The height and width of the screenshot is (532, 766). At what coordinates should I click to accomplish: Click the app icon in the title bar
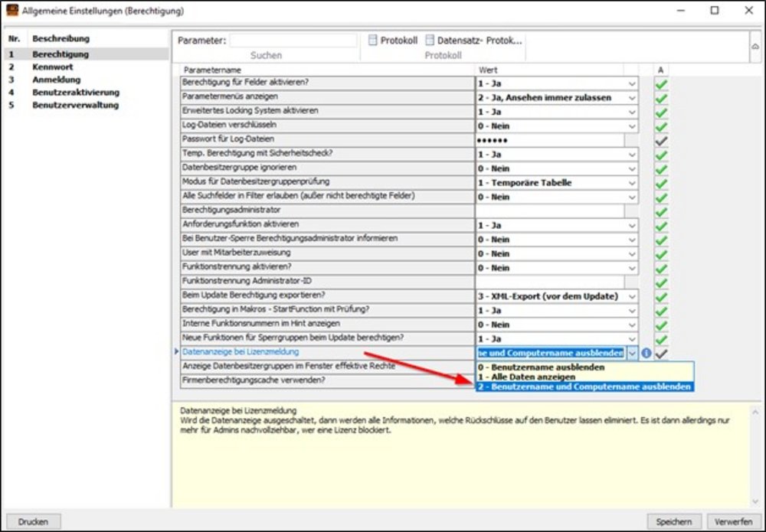[11, 11]
